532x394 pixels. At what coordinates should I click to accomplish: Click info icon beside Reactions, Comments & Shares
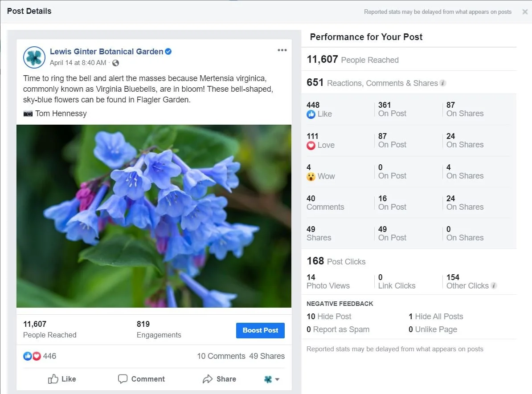point(443,83)
